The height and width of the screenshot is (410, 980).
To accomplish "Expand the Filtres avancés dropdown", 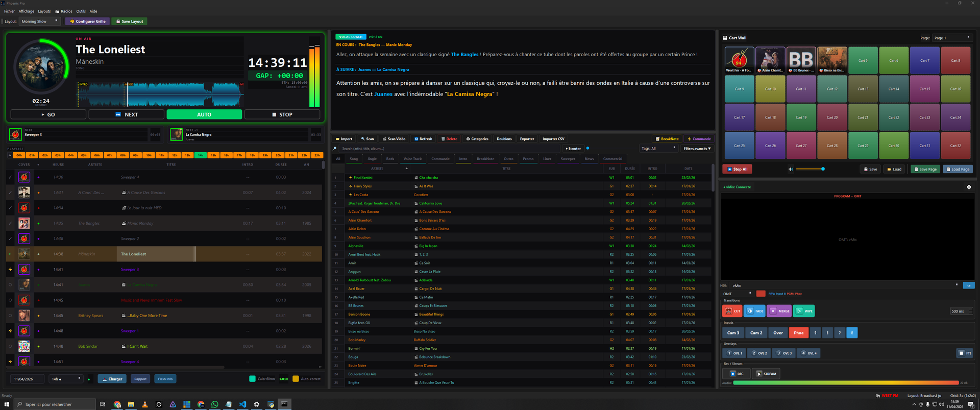I will pyautogui.click(x=697, y=149).
